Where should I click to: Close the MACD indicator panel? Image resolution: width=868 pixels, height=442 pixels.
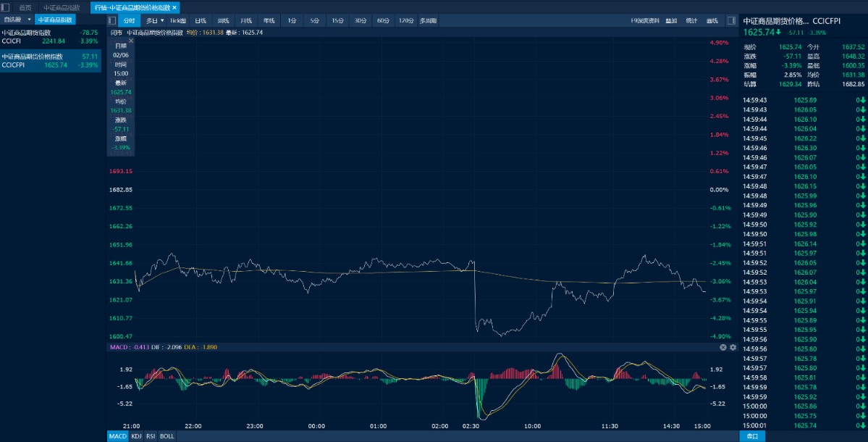pyautogui.click(x=722, y=347)
